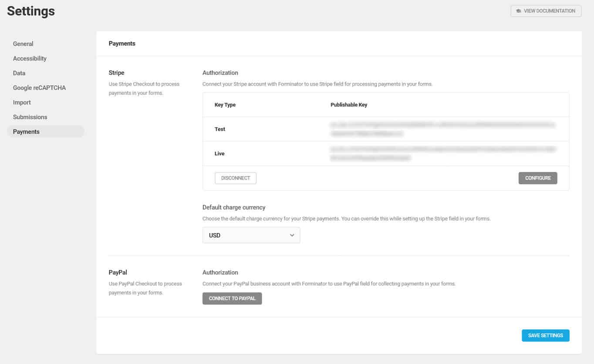Click the 'Use Stripe Checkout' description text
Screen dimensions: 594x364
144,88
